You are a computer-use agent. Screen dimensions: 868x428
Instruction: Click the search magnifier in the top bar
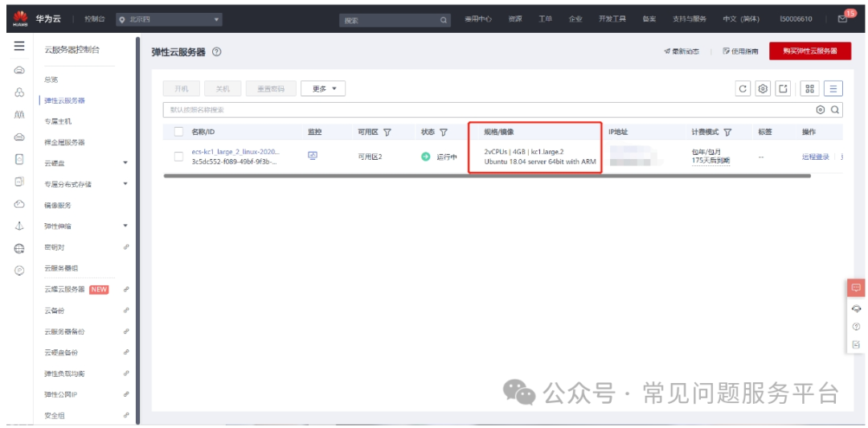tap(444, 20)
